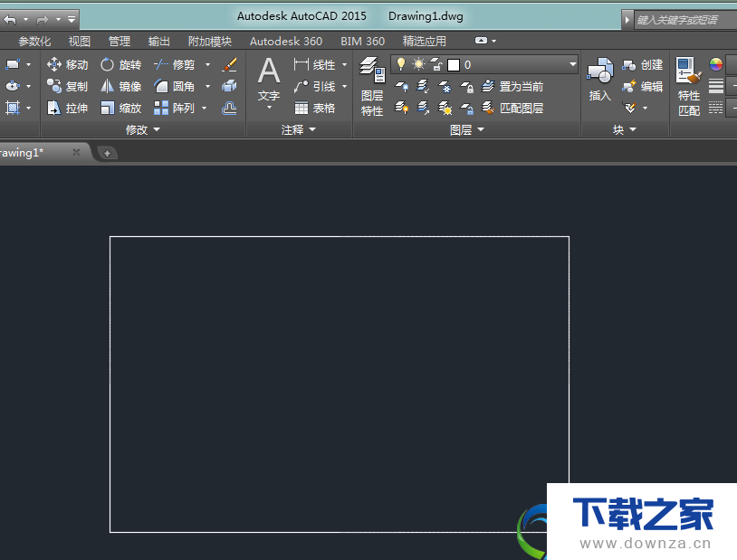Click Match Layer (匹配图层) button
Viewport: 737px width, 560px height.
(512, 108)
